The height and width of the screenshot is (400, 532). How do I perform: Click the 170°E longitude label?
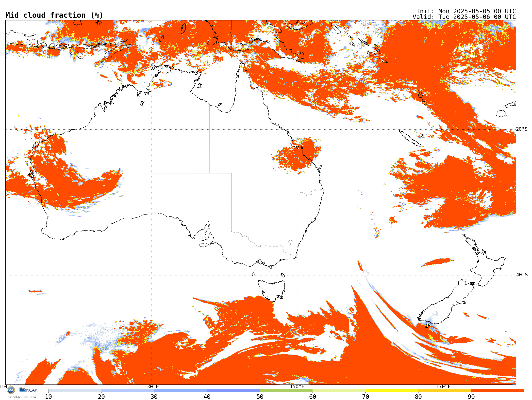pos(443,386)
